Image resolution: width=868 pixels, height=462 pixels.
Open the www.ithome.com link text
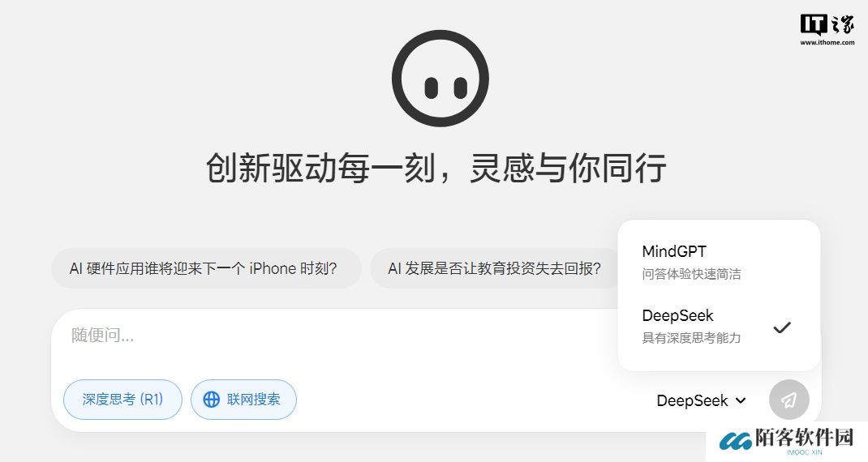click(x=827, y=42)
